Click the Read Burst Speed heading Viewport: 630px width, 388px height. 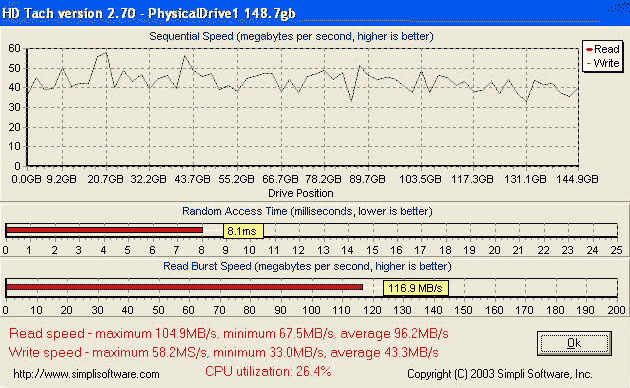pos(307,266)
